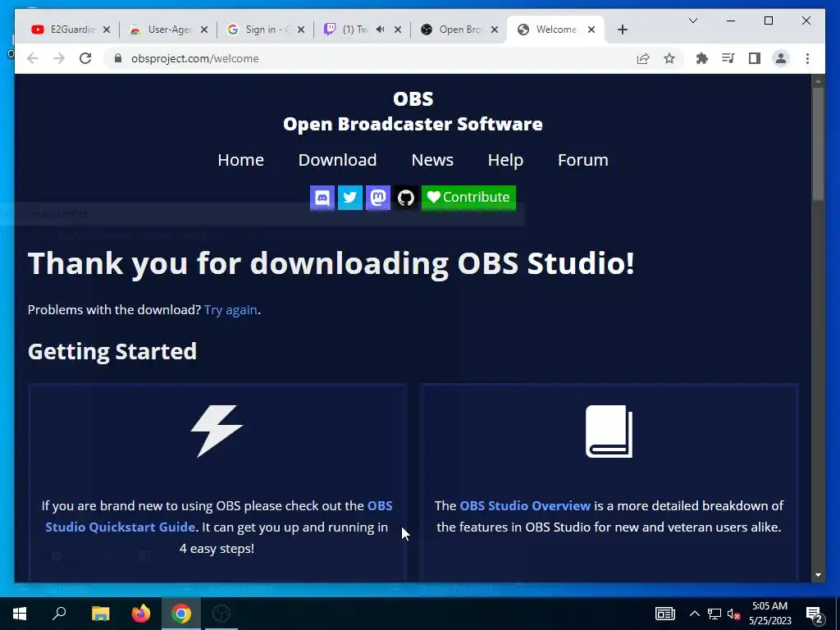Open the GitHub icon link
The image size is (840, 630).
405,198
